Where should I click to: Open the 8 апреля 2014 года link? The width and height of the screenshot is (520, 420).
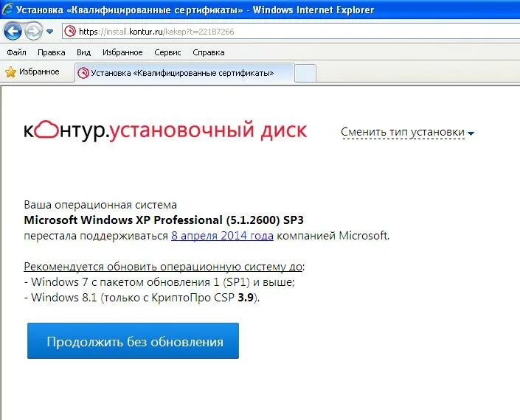222,236
